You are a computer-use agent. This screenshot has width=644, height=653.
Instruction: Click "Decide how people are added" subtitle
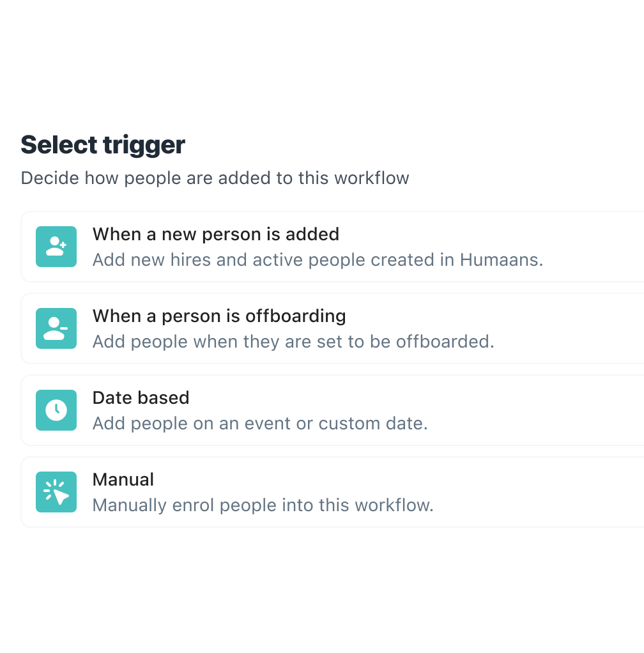pos(215,178)
